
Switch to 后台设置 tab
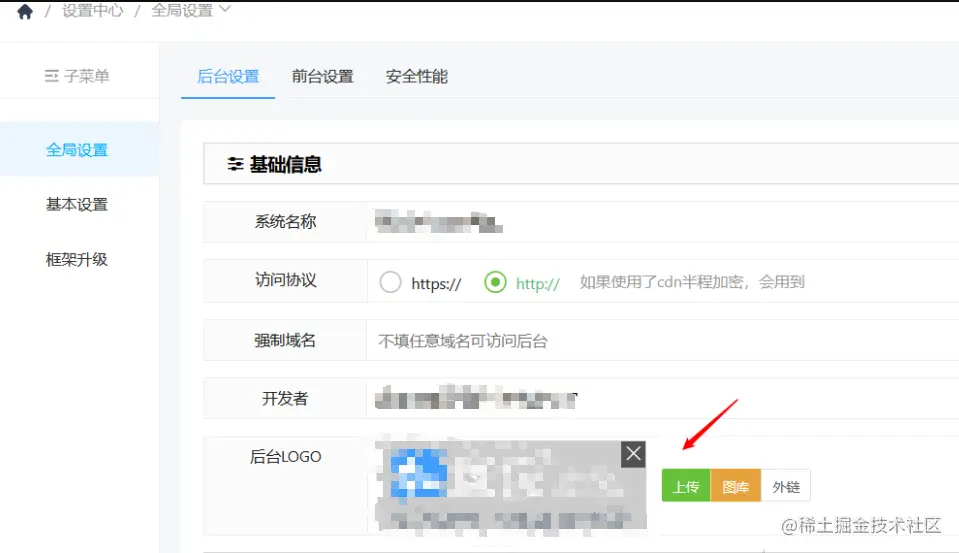[228, 76]
